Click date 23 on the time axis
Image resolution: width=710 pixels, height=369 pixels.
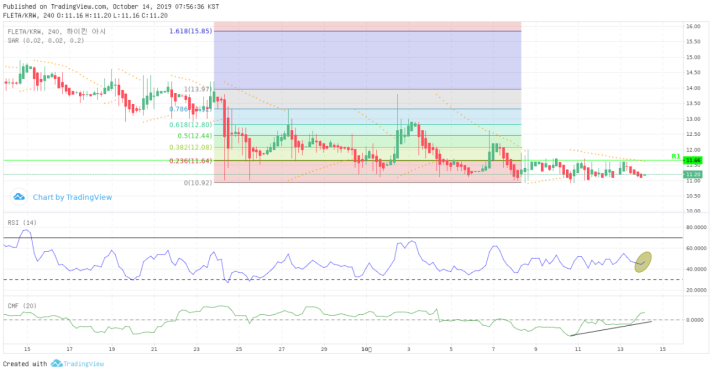[x=196, y=349]
